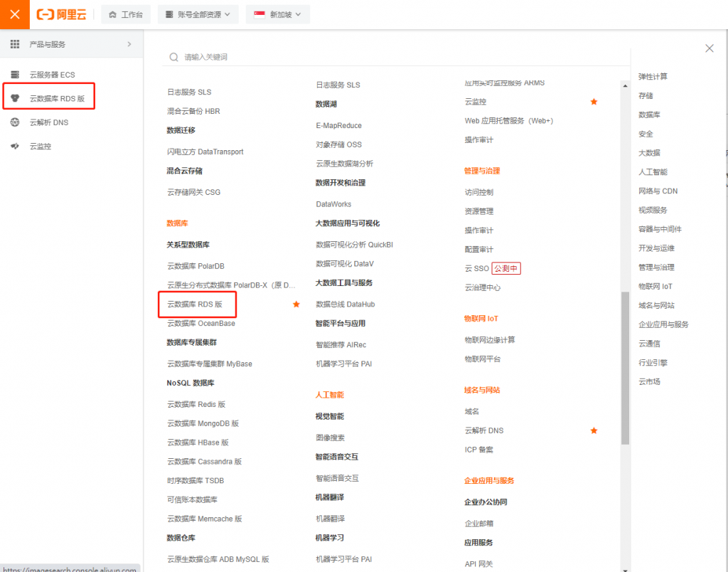Viewport: 728px width, 572px height.
Task: Open 云数据库 RDS 版 in product list
Action: [195, 304]
